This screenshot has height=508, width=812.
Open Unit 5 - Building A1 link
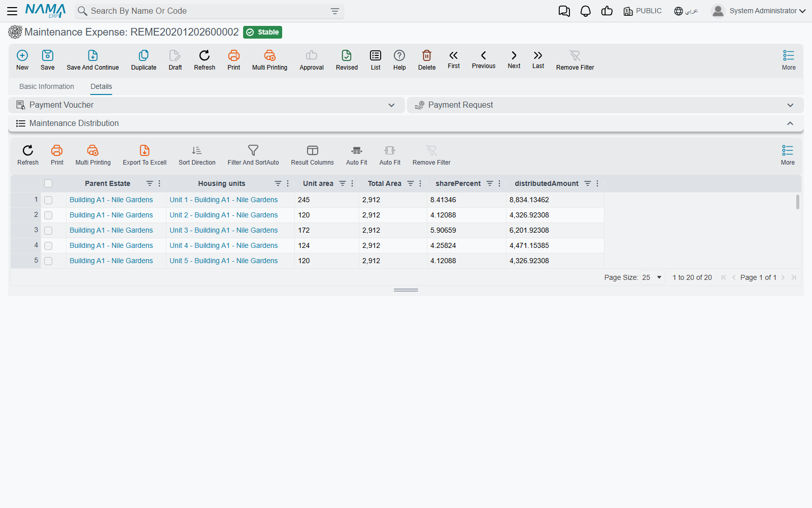(x=224, y=261)
